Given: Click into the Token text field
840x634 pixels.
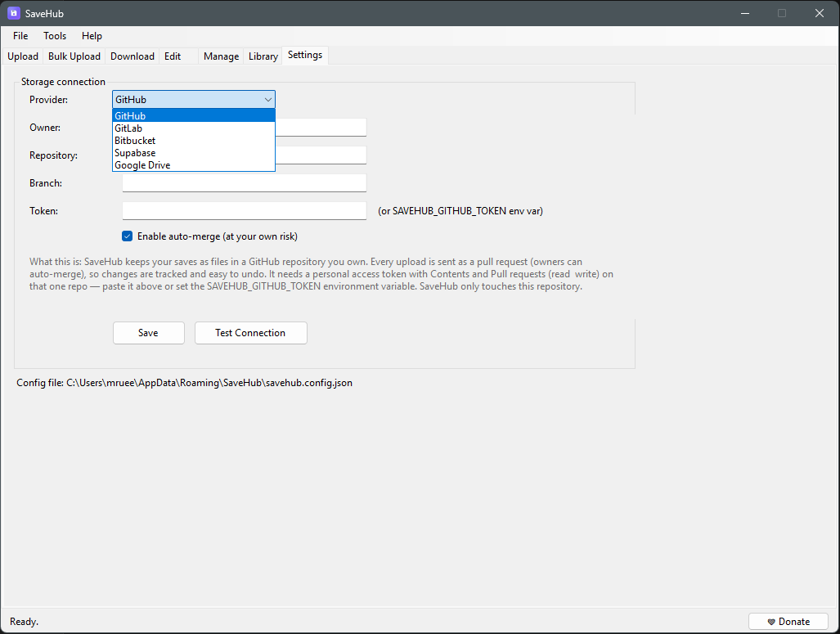Looking at the screenshot, I should 245,210.
